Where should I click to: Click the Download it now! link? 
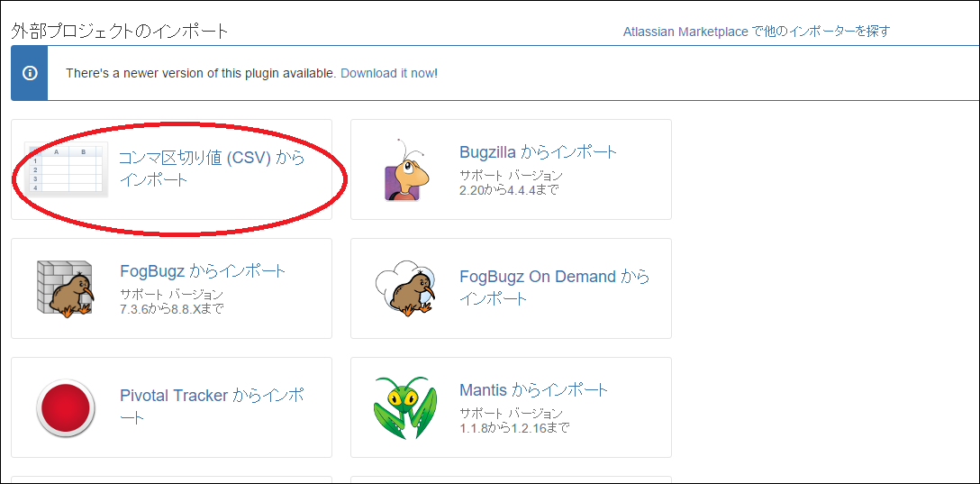[x=389, y=73]
